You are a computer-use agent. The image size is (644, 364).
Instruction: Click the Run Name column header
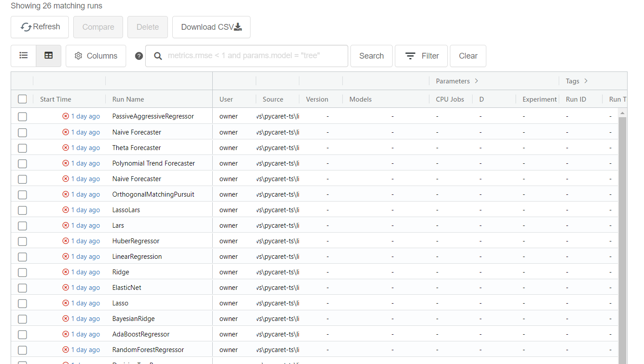[128, 99]
